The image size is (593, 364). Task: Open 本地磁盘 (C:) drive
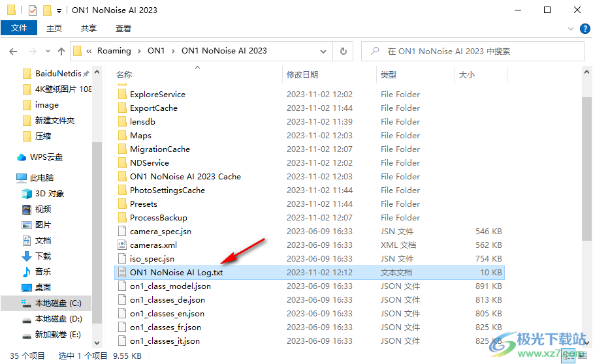[58, 303]
